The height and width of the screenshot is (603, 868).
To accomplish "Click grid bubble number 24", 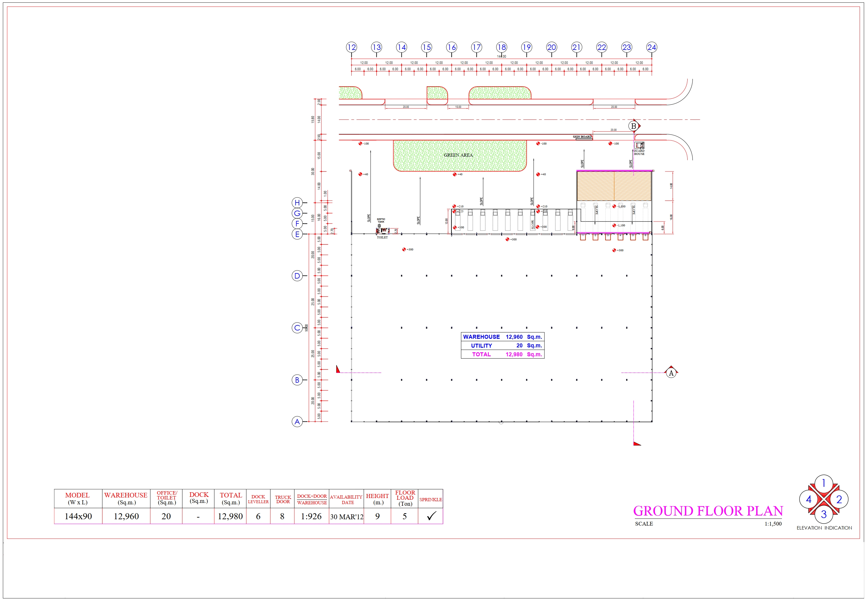I will [x=651, y=47].
